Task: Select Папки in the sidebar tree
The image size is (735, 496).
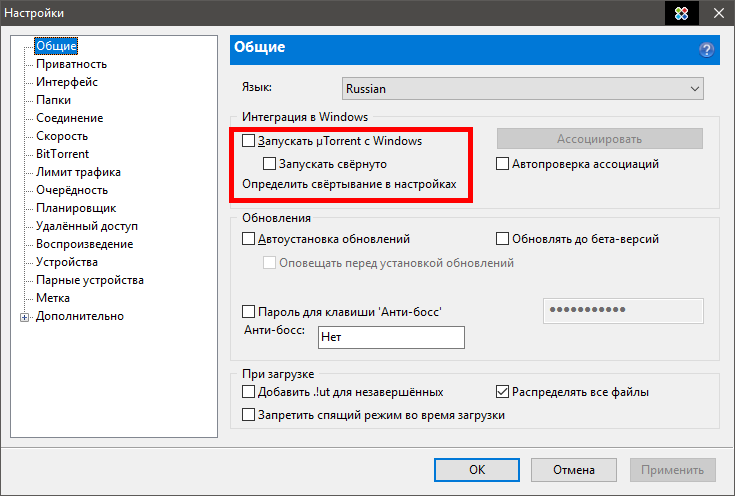Action: pos(53,100)
